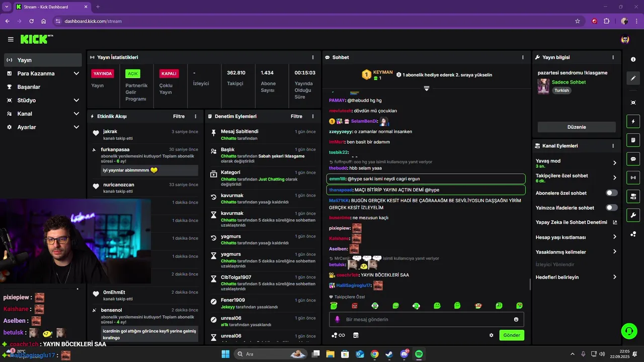The image size is (644, 362).
Task: Expand the Para Kazanma sidebar section
Action: coord(76,73)
